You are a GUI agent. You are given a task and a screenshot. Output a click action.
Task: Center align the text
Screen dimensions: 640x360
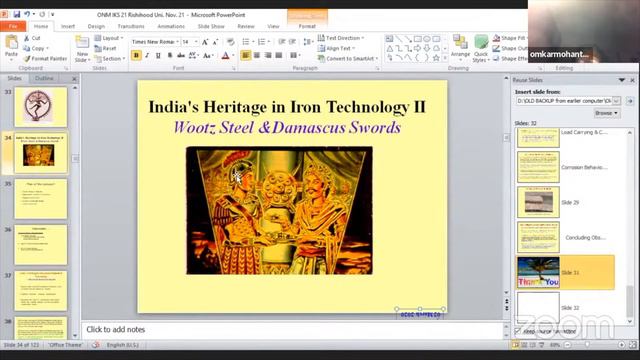click(x=257, y=55)
